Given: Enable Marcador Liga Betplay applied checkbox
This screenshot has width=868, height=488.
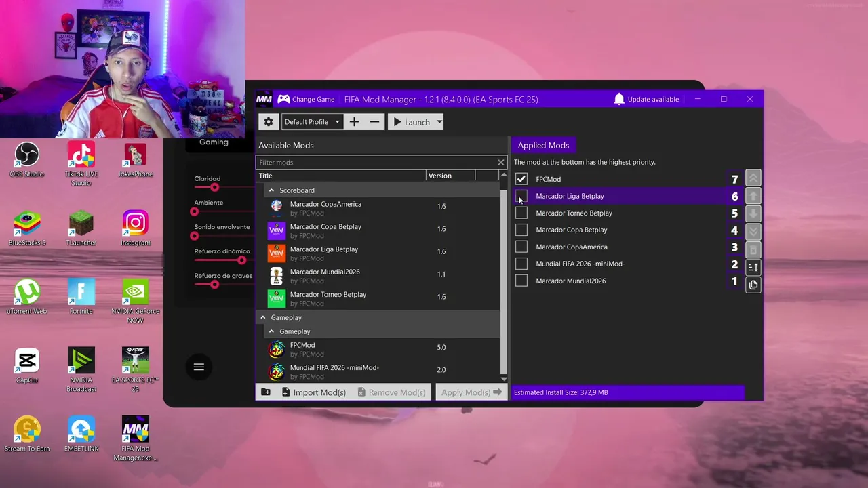Looking at the screenshot, I should (521, 196).
